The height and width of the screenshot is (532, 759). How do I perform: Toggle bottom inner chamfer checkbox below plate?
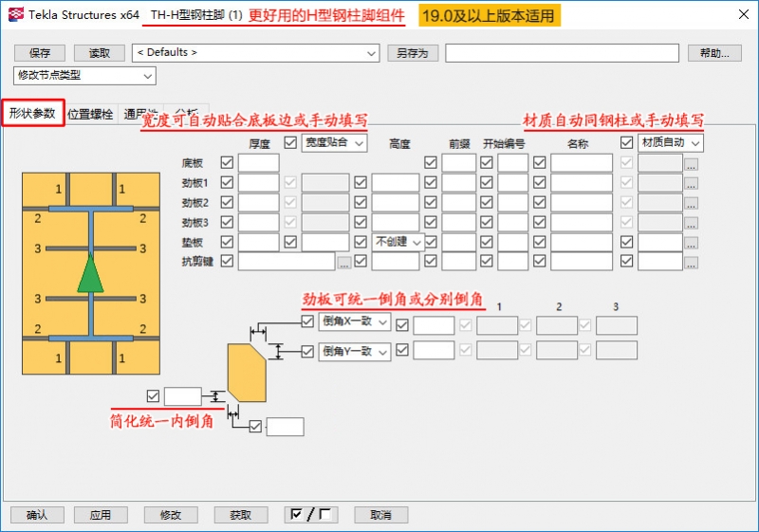tap(255, 426)
